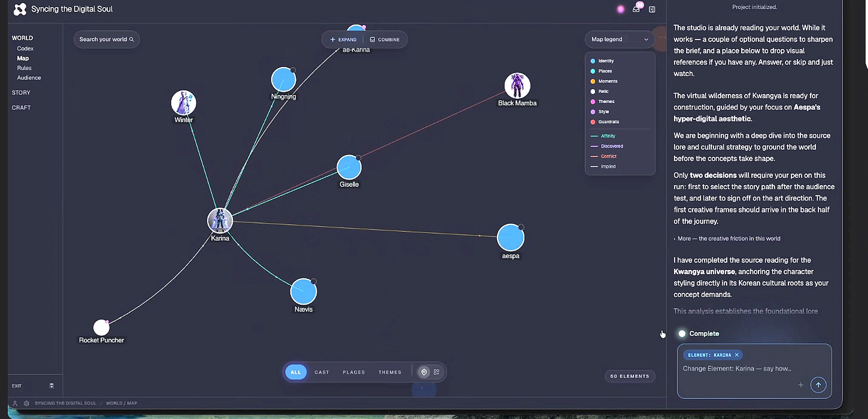Select the ALL filter tab

point(295,372)
